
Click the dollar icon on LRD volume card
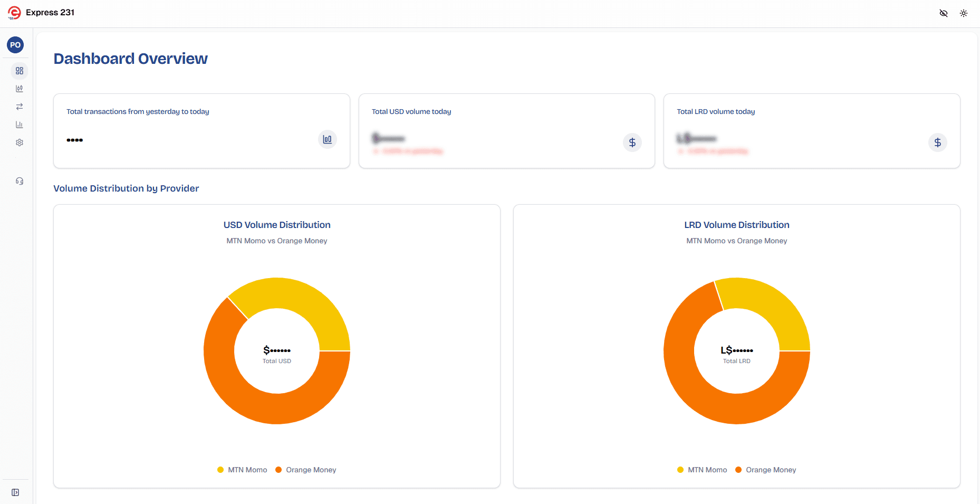click(x=937, y=142)
